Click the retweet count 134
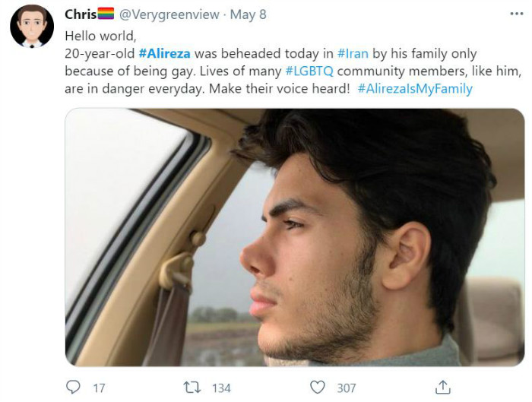 [221, 388]
